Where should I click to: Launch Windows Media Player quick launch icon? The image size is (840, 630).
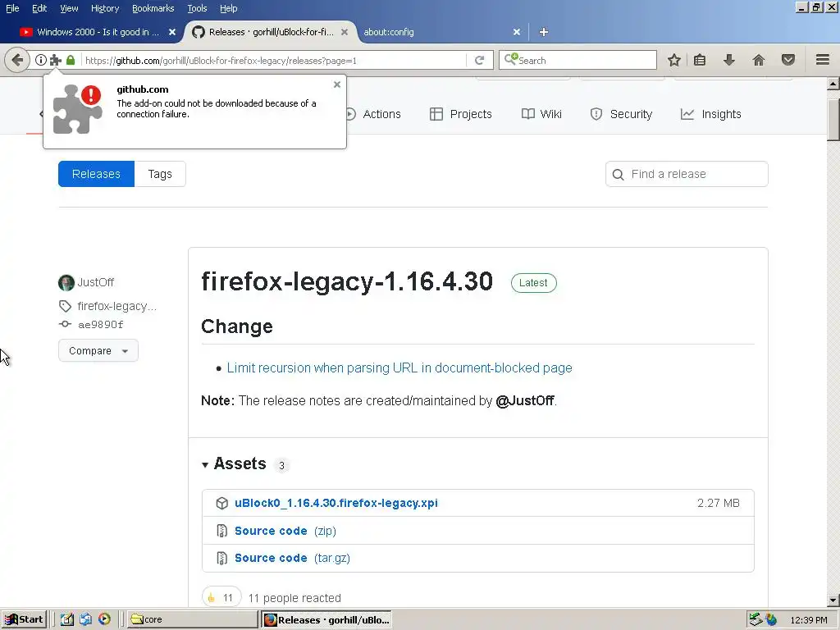[104, 619]
